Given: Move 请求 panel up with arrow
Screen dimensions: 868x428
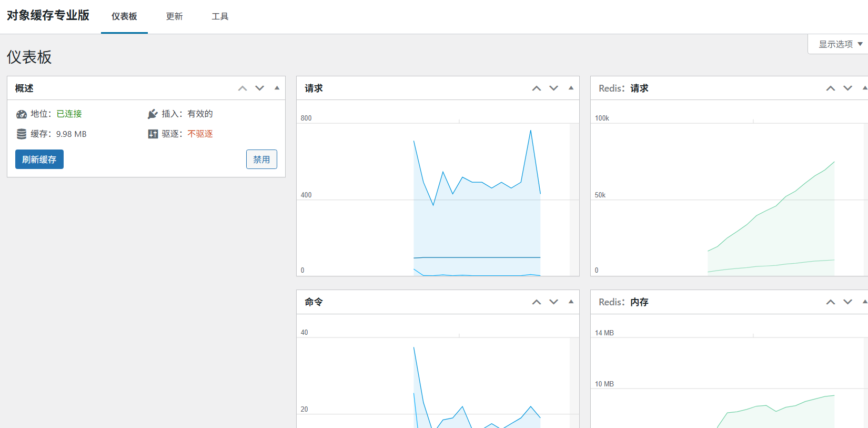Looking at the screenshot, I should (x=537, y=88).
